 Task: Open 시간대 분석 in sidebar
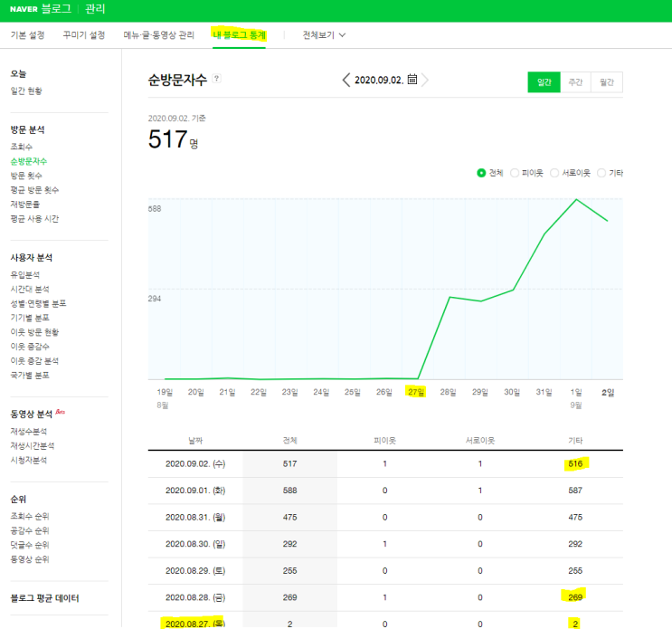click(30, 289)
